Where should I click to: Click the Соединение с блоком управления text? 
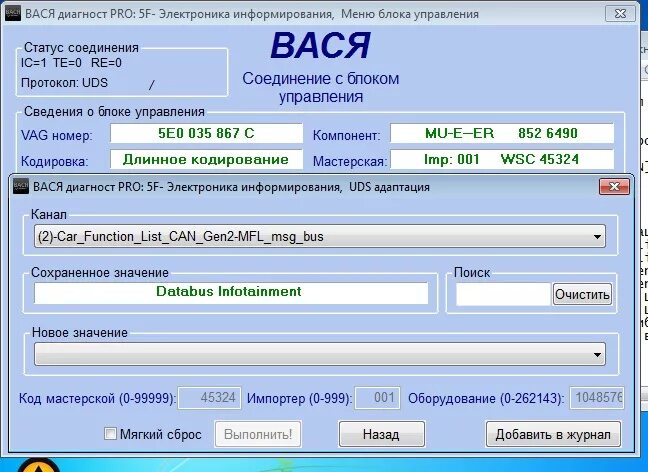pyautogui.click(x=320, y=87)
